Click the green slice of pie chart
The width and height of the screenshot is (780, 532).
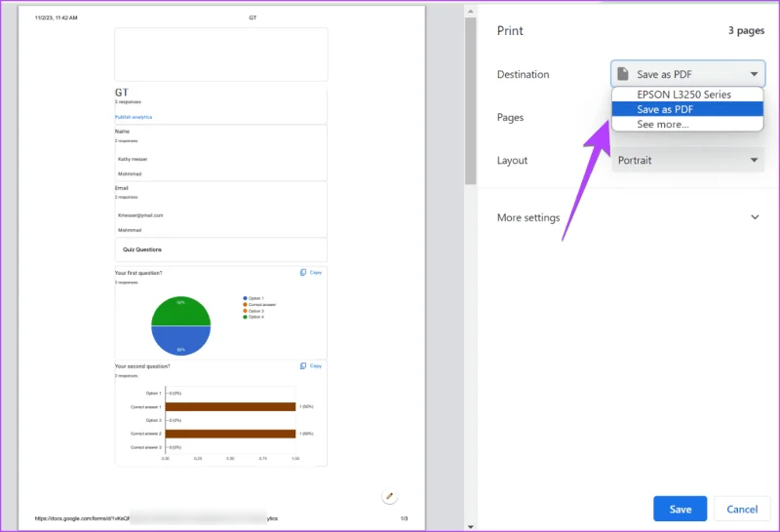(181, 313)
